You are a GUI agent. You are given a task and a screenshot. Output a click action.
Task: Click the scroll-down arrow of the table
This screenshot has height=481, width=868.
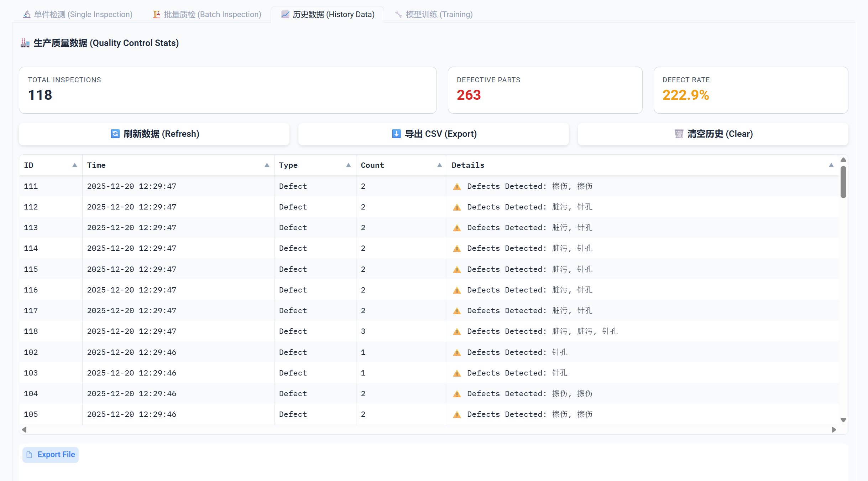(x=843, y=420)
